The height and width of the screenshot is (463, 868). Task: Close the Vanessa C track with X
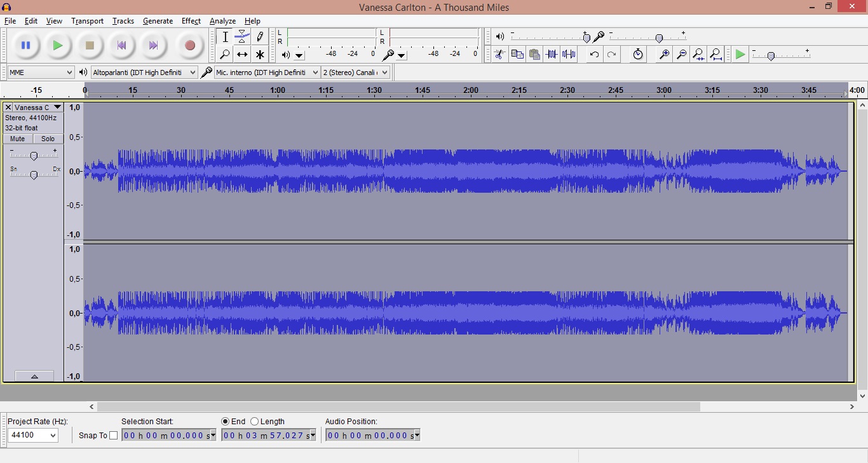8,107
